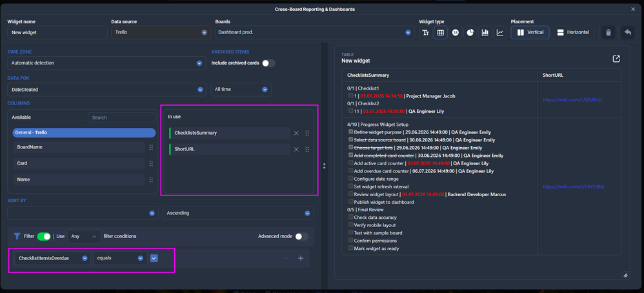This screenshot has height=293, width=644.
Task: Click the ShortURL In use item
Action: point(230,149)
